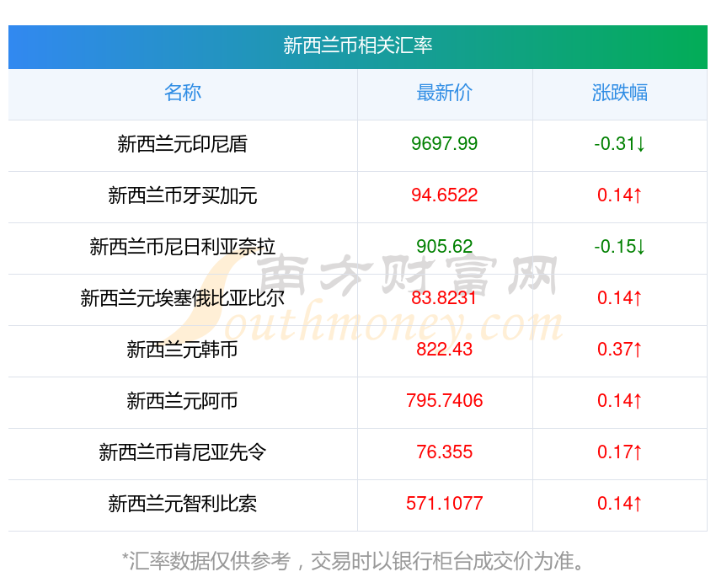Click the price 795.7406
The width and height of the screenshot is (716, 588).
444,401
